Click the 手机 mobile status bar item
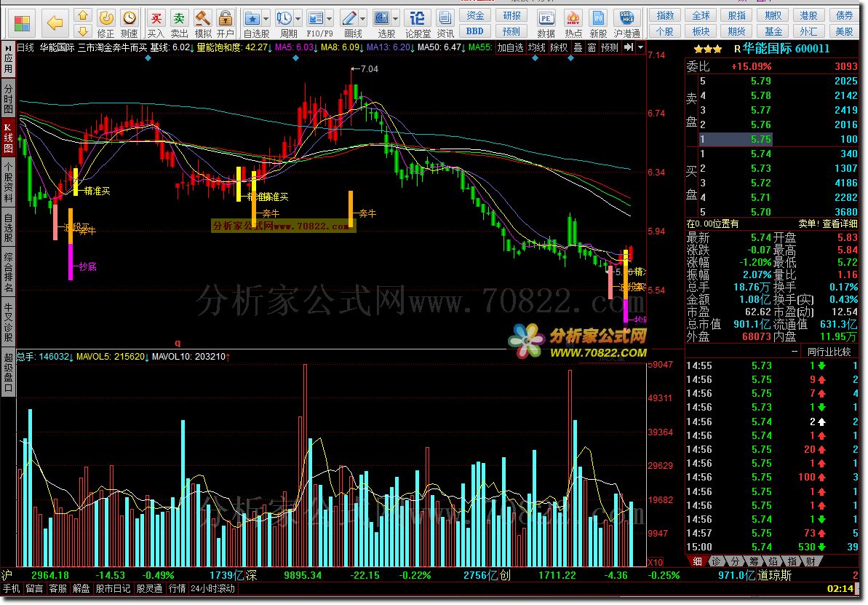Viewport: 868px width, 605px height. coord(11,588)
